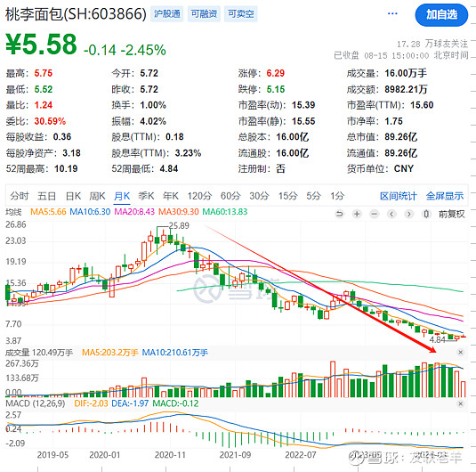Switch to the 季K chart tab

tap(146, 196)
